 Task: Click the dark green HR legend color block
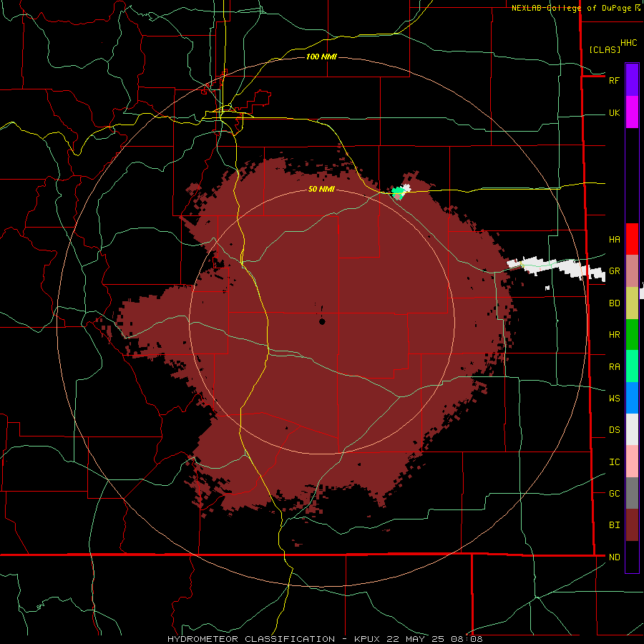632,334
